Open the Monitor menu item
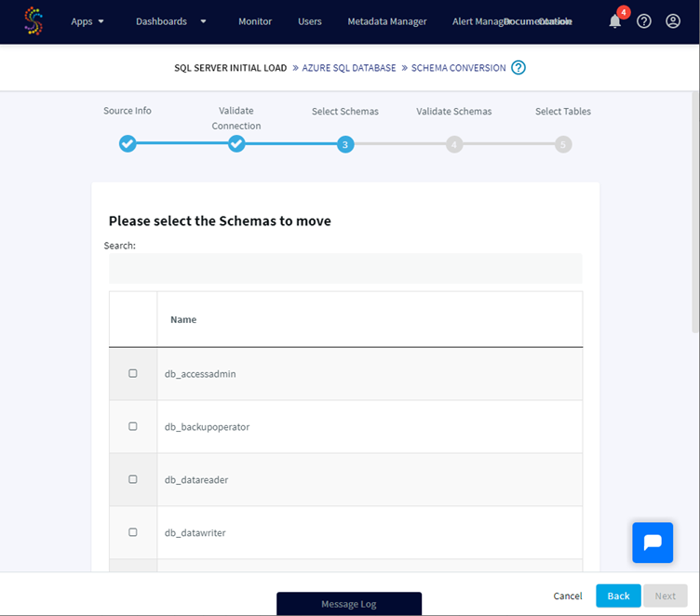 (255, 21)
